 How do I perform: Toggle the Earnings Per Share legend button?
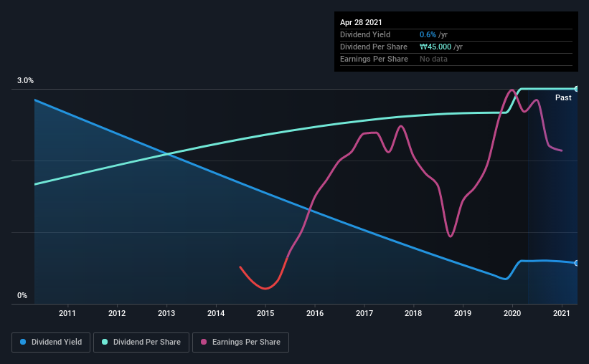coord(240,343)
